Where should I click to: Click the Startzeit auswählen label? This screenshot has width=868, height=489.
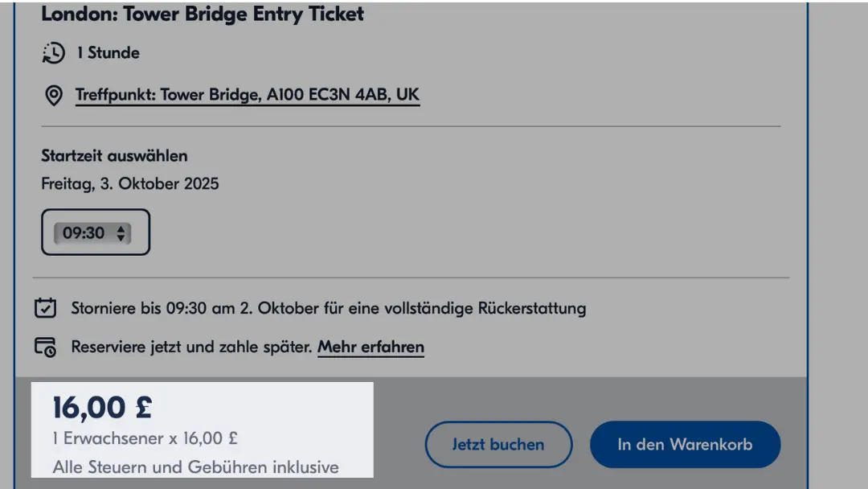114,155
